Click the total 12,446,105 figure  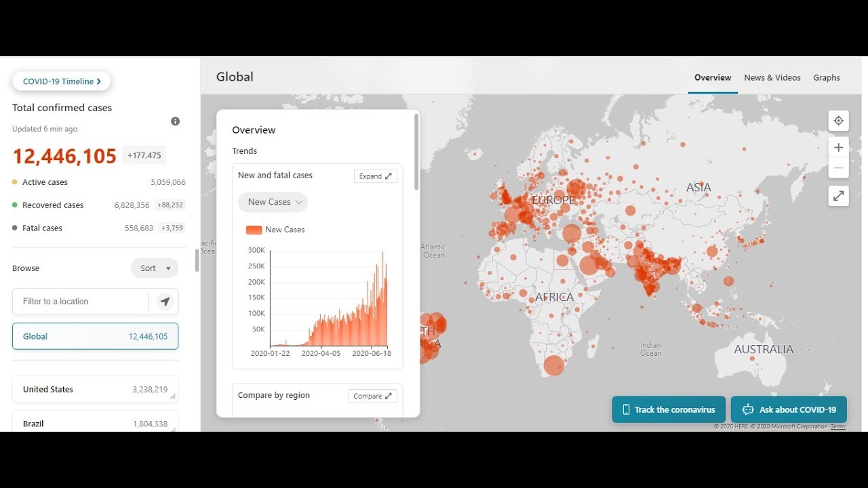pos(64,157)
